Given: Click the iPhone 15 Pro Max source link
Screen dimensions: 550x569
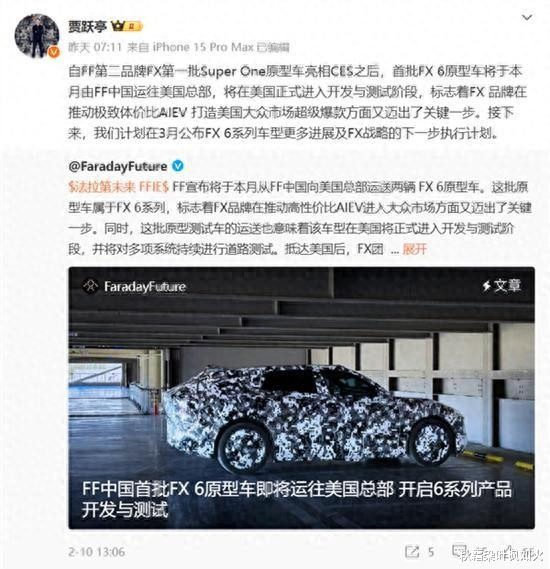Looking at the screenshot, I should pos(203,47).
